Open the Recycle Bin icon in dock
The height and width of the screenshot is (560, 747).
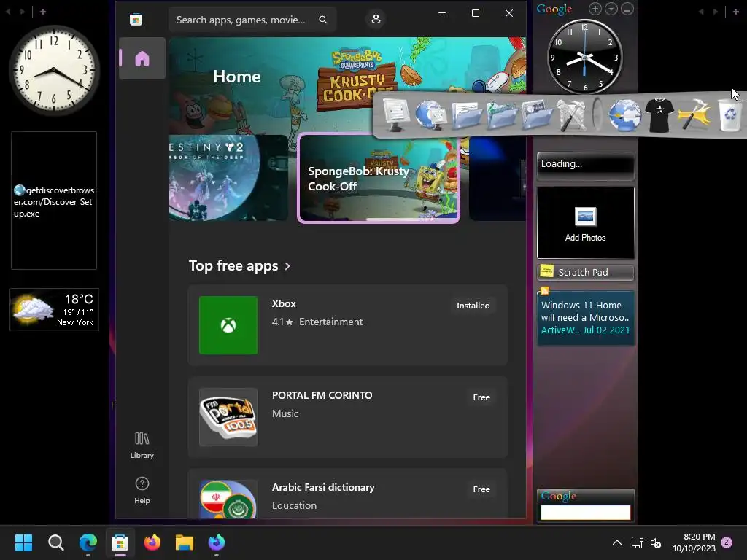coord(729,114)
